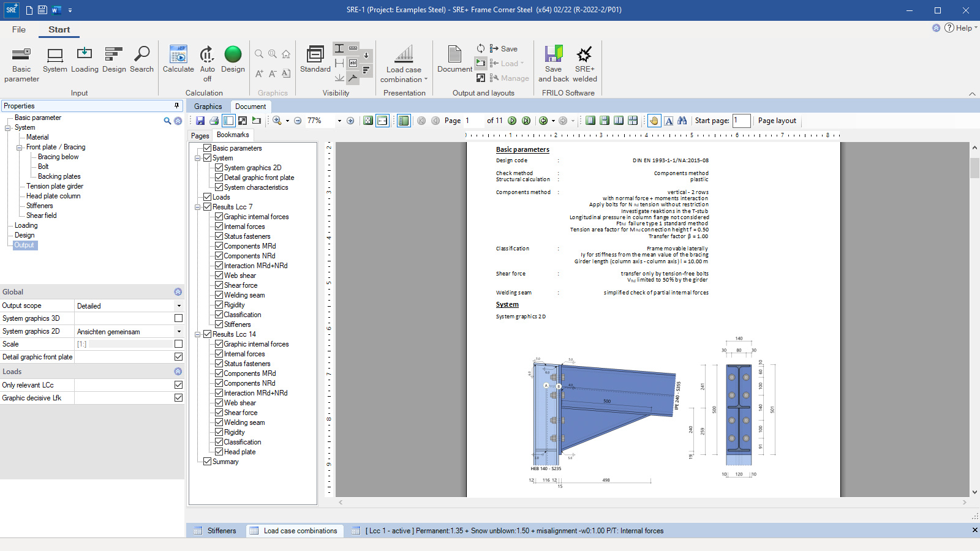
Task: Click the Start page input field
Action: (742, 121)
